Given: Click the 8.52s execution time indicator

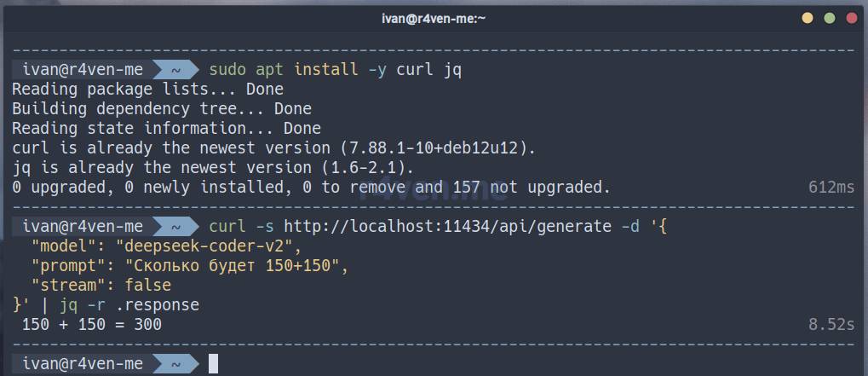Looking at the screenshot, I should pos(831,324).
